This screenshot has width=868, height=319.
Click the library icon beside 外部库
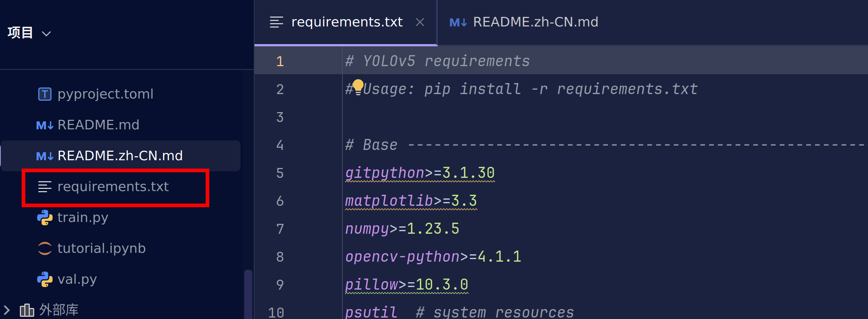coord(27,310)
